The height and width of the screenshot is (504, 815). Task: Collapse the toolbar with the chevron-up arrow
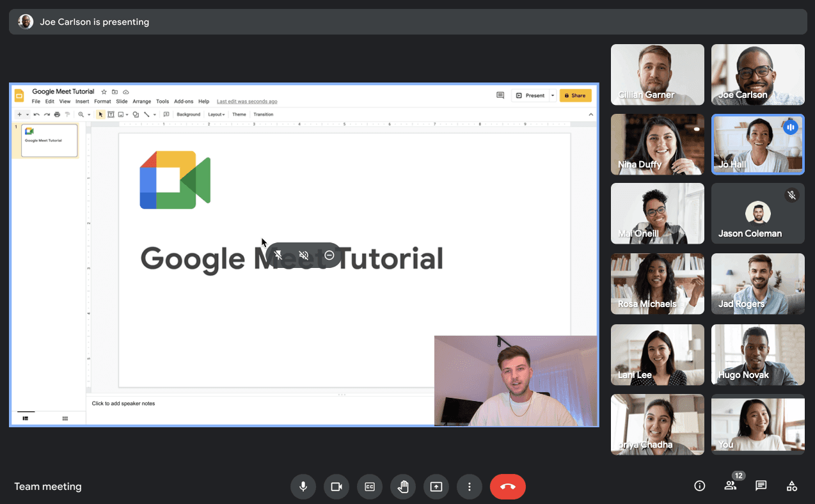590,114
